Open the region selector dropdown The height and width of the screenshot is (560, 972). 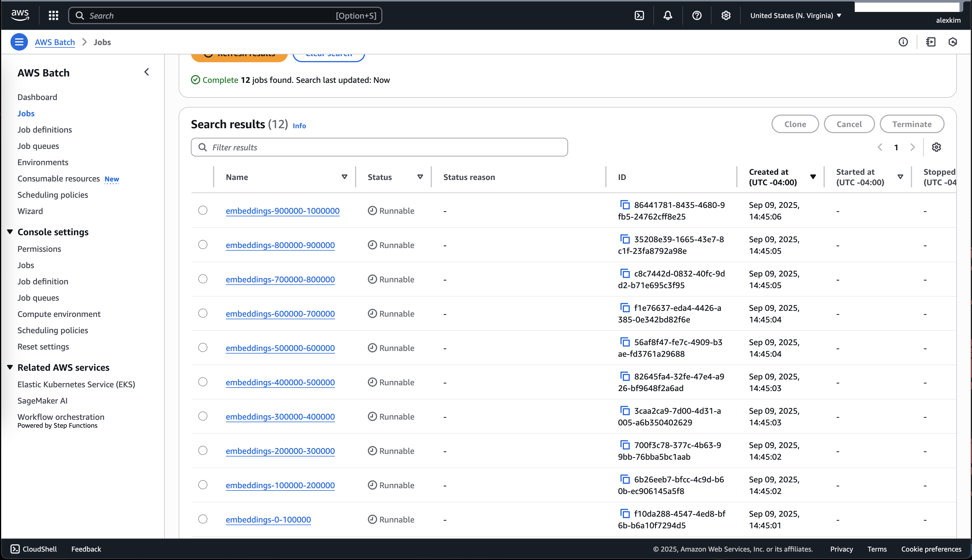[795, 15]
